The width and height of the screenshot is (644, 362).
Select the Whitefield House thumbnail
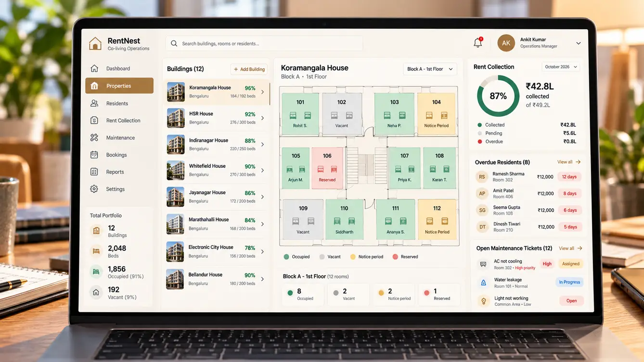pos(176,170)
